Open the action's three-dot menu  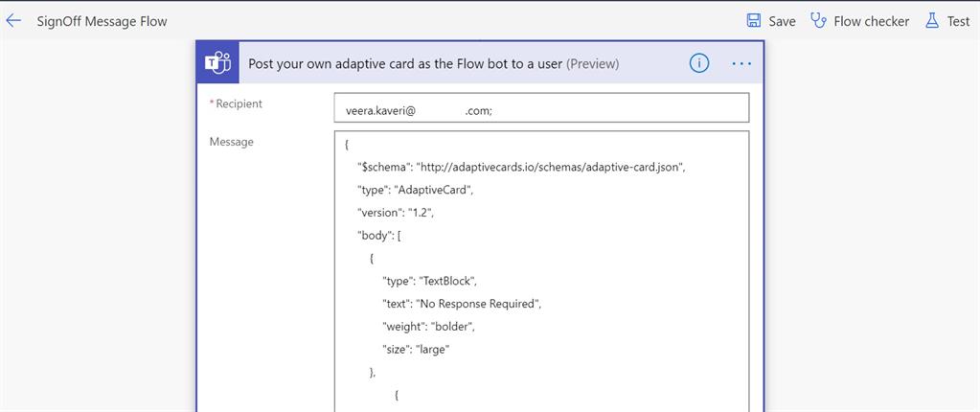(741, 63)
